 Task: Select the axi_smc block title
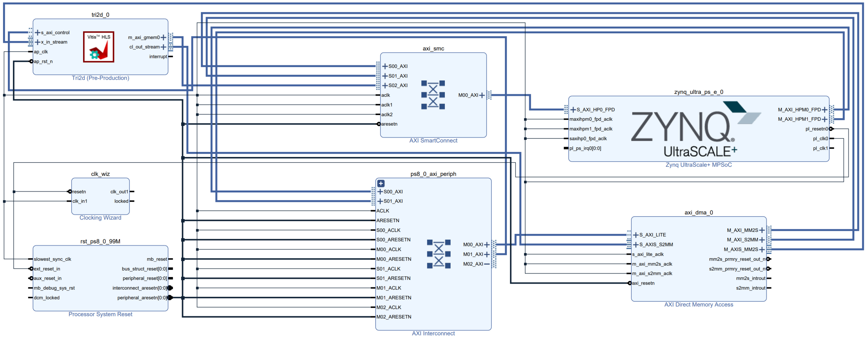pos(433,49)
